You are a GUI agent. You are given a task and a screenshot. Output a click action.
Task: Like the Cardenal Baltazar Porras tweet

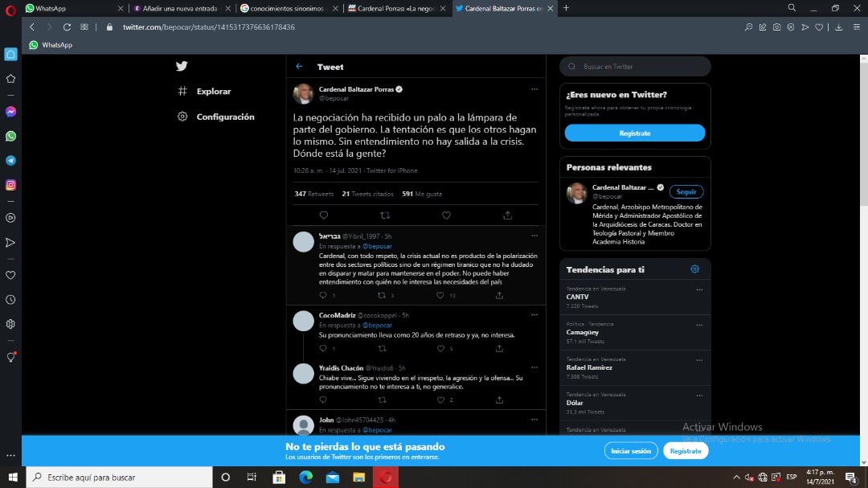pyautogui.click(x=446, y=215)
